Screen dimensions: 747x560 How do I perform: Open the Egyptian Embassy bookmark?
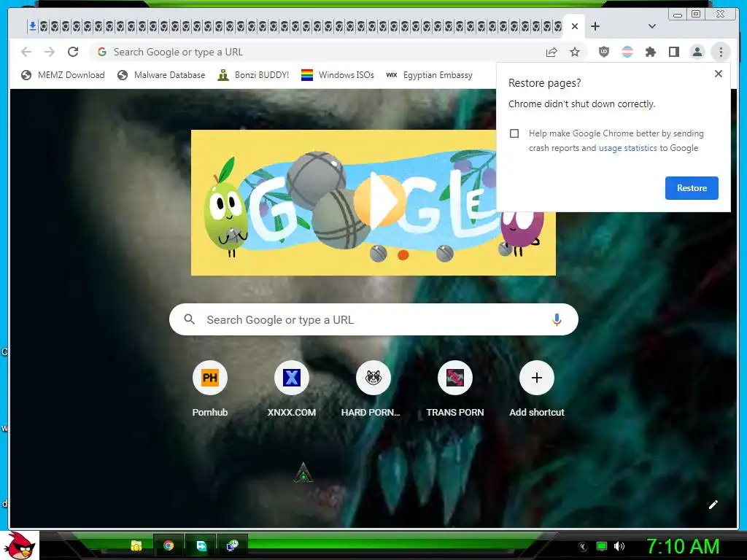pos(429,75)
